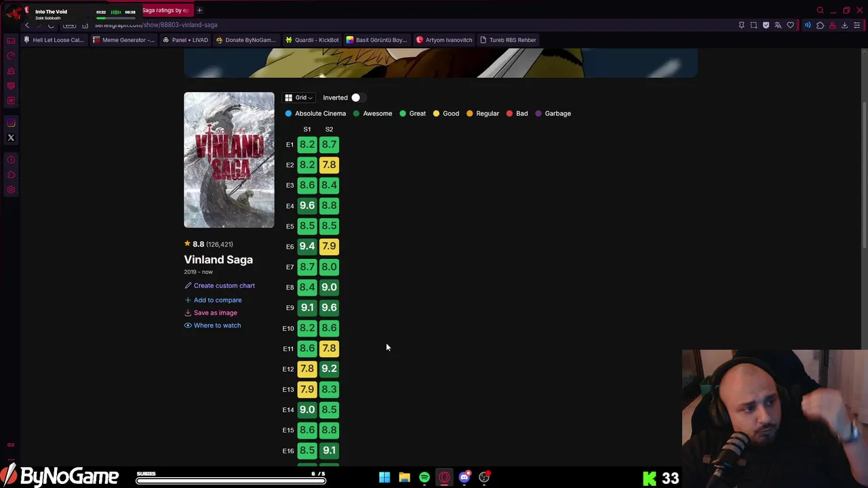Open the downloads icon in toolbar
This screenshot has width=868, height=488.
(x=844, y=25)
